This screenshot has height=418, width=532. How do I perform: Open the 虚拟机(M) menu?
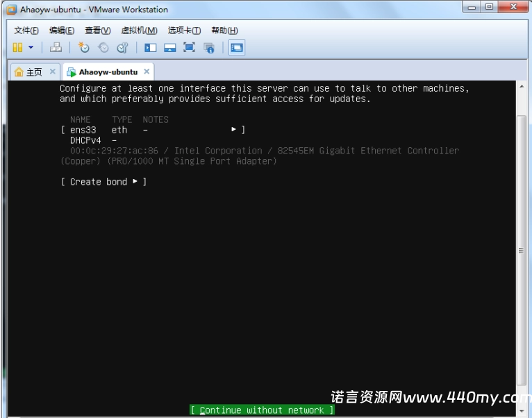[x=139, y=31]
